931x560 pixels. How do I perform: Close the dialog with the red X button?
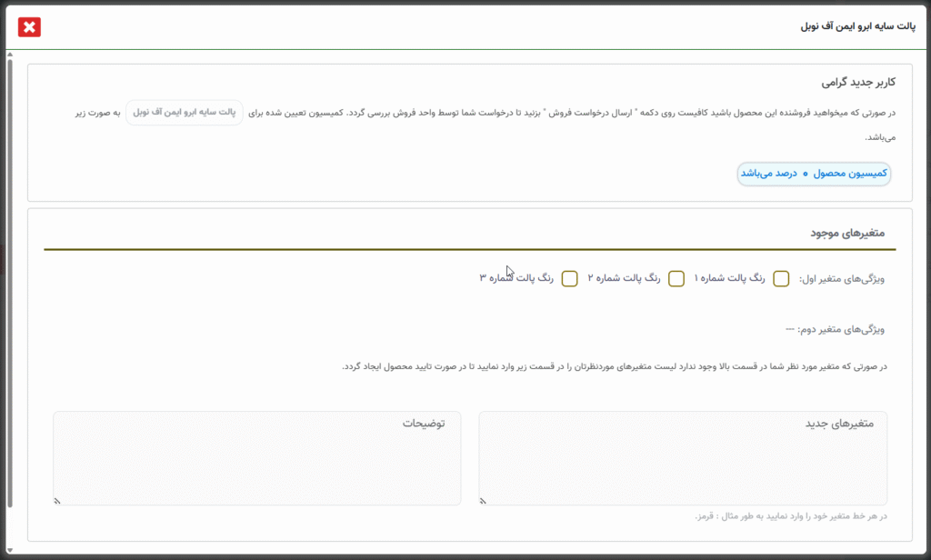tap(30, 27)
